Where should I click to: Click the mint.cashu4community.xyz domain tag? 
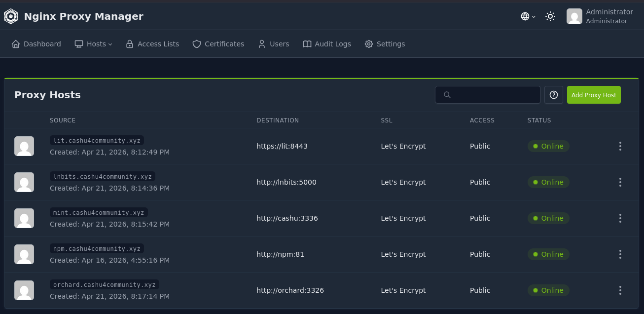pyautogui.click(x=99, y=212)
